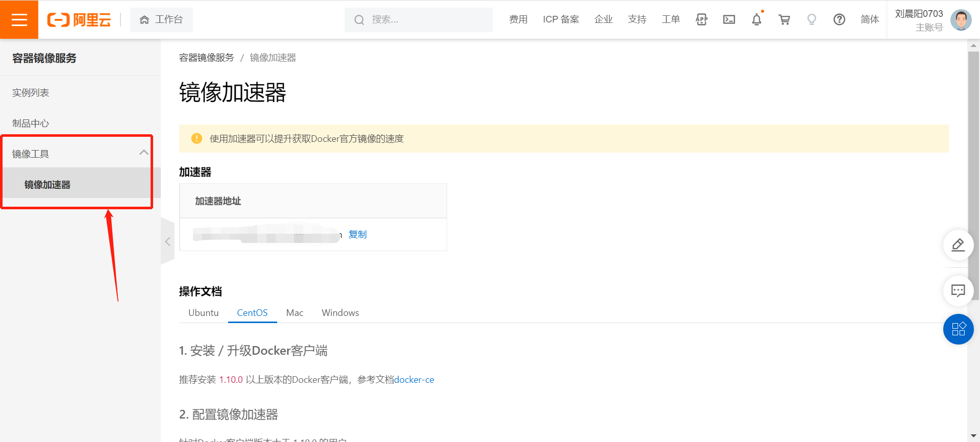Screen dimensions: 980x442
Task: Click the scrollbar up arrow
Action: pyautogui.click(x=973, y=45)
